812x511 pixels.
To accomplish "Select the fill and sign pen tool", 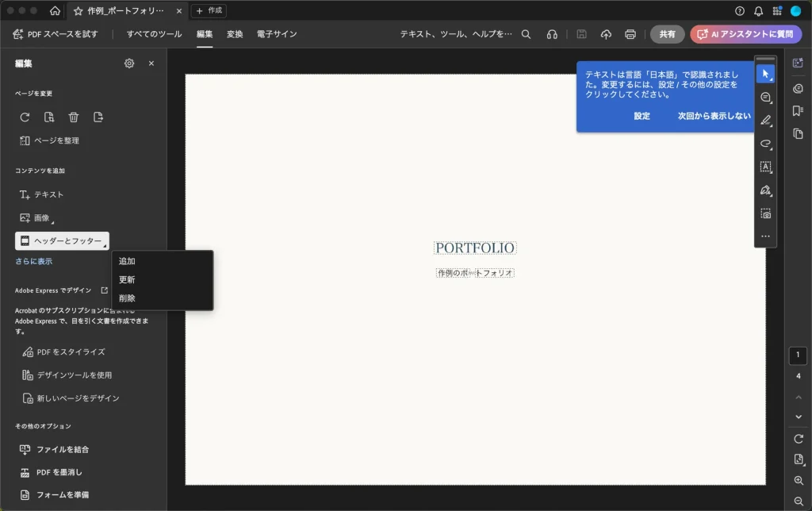I will point(765,190).
